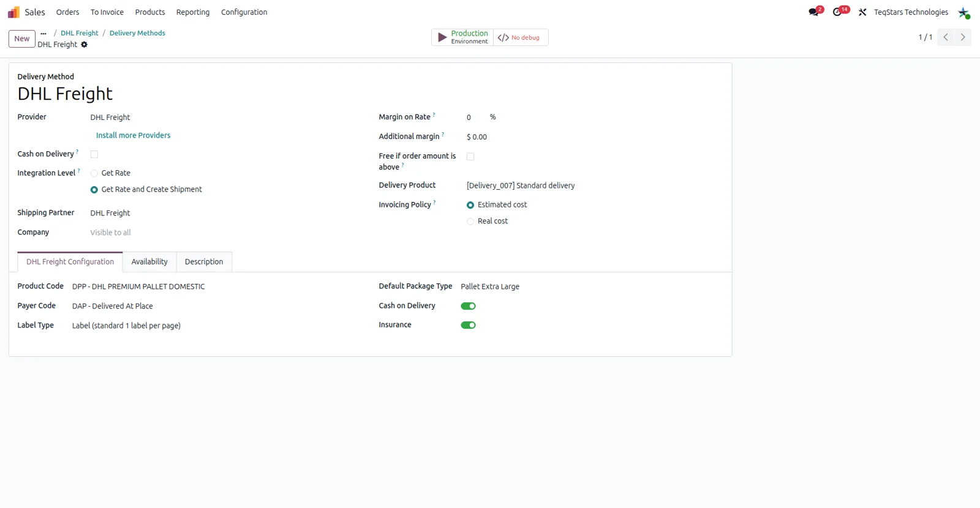Turn off the Cash on Delivery switch
Viewport: 980px width, 508px height.
pyautogui.click(x=469, y=306)
